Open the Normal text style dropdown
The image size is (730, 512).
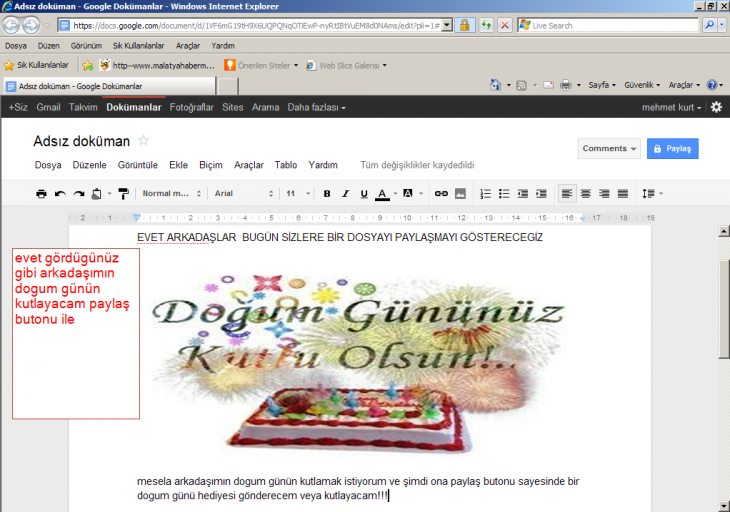[171, 194]
